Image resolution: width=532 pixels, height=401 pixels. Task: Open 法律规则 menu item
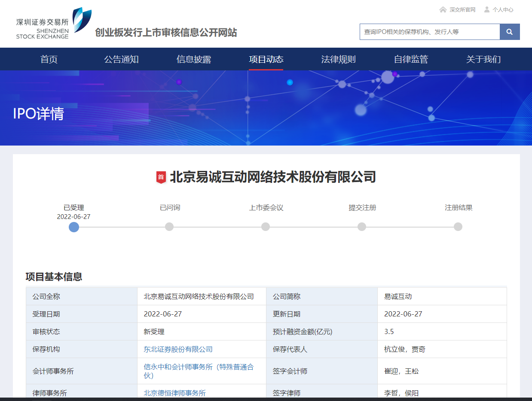[339, 59]
